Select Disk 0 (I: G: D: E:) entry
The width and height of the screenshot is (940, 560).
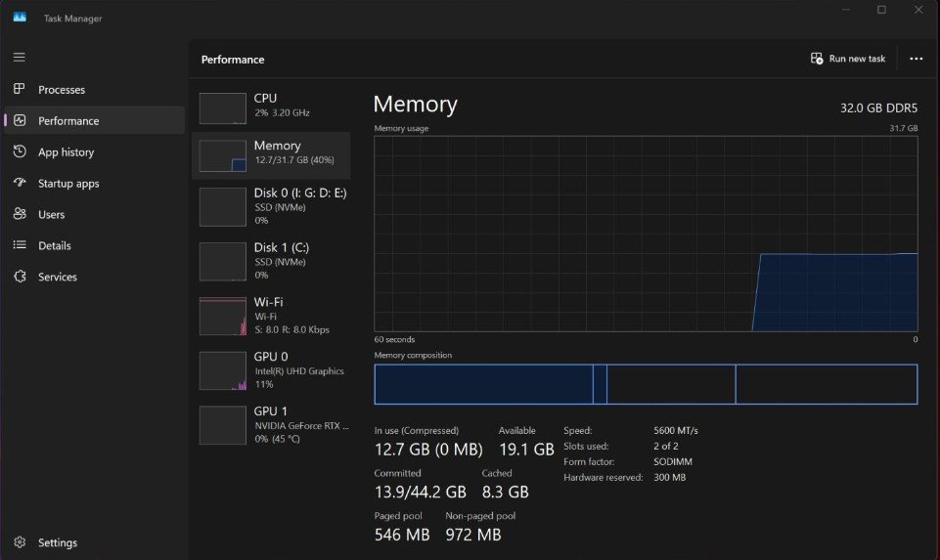[x=272, y=206]
